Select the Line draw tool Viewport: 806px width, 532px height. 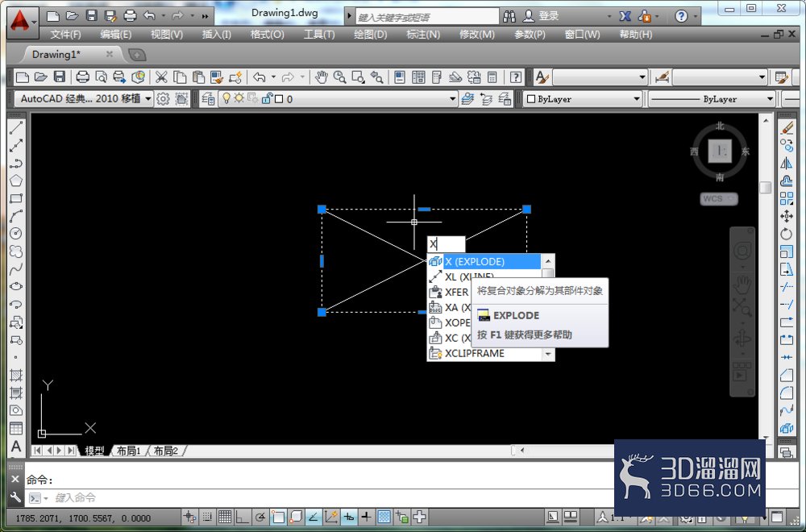point(16,127)
